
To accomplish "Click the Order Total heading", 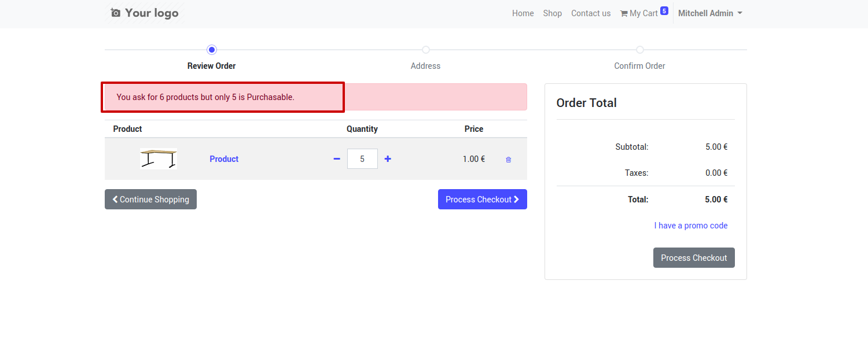I will (x=587, y=103).
